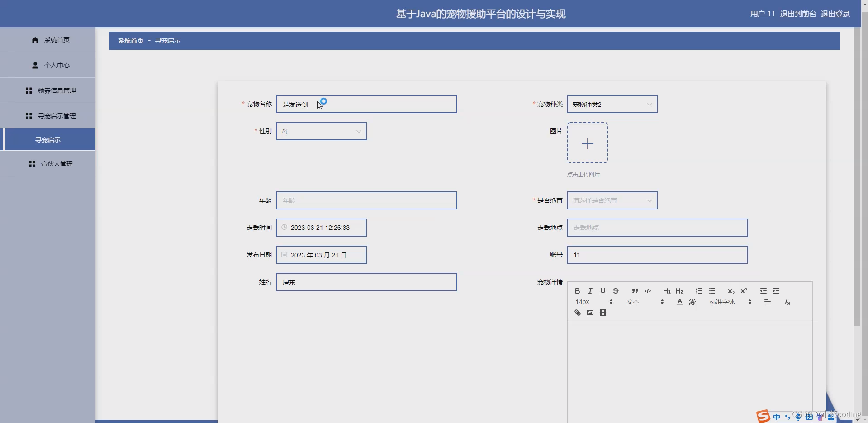The width and height of the screenshot is (868, 423).
Task: Focus the pet details text area
Action: pyautogui.click(x=690, y=372)
